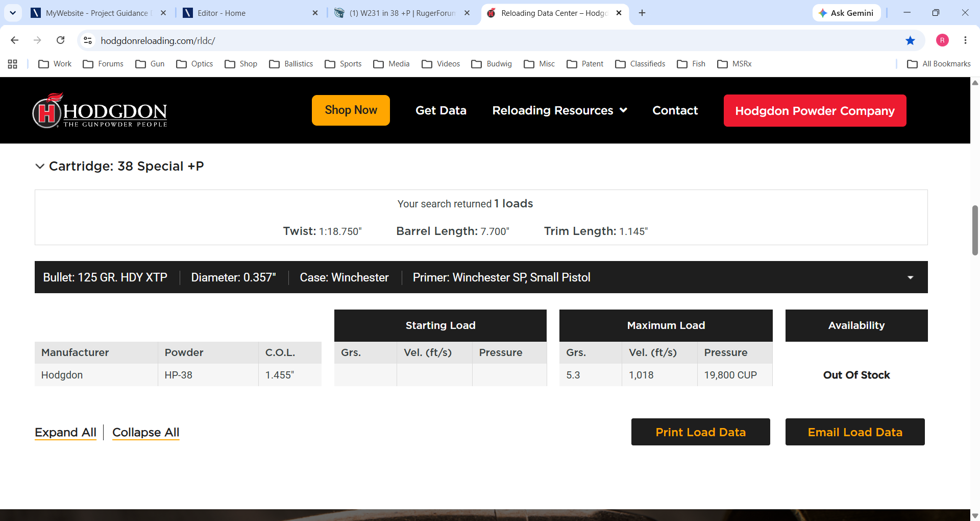Open the apps grid in bookmarks bar

(x=13, y=64)
